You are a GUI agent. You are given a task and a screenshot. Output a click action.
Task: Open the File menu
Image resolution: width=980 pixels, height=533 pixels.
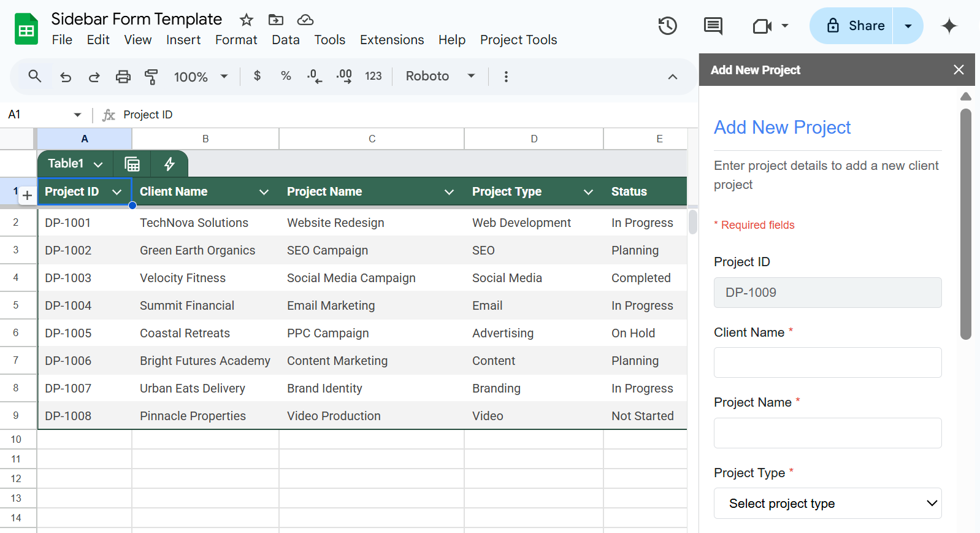(x=62, y=40)
